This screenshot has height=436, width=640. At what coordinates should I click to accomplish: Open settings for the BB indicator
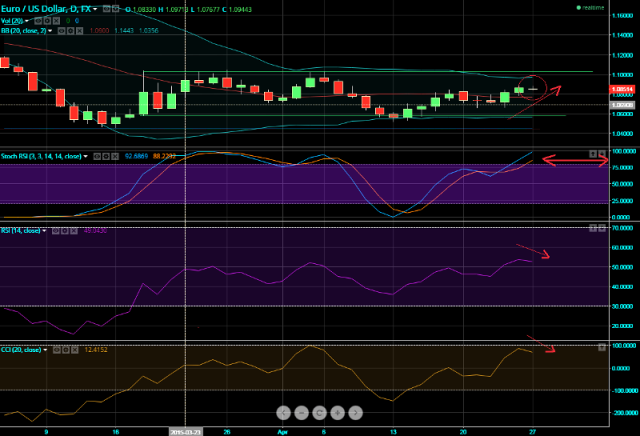pos(69,31)
